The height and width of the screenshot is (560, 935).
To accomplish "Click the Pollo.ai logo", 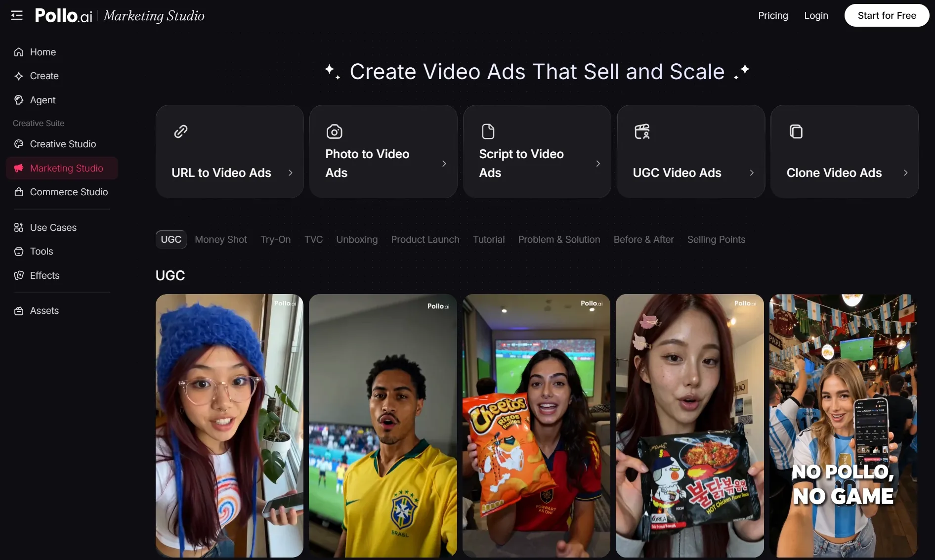I will (x=64, y=16).
